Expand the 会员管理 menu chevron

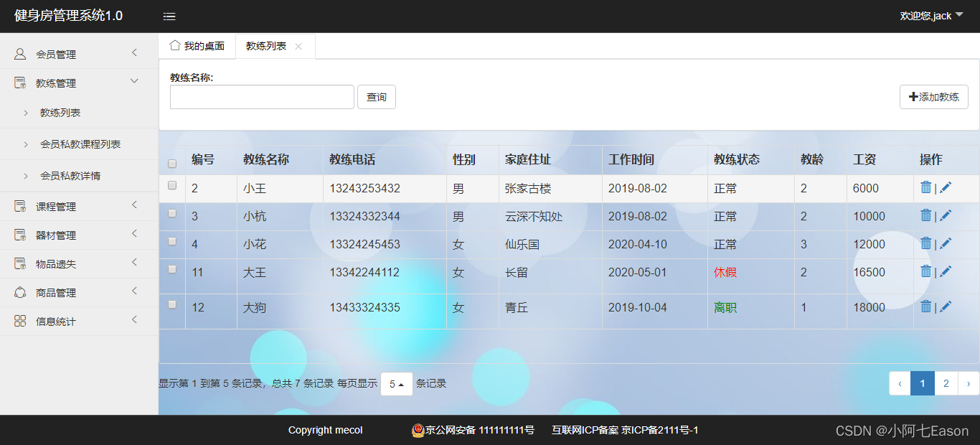tap(134, 52)
